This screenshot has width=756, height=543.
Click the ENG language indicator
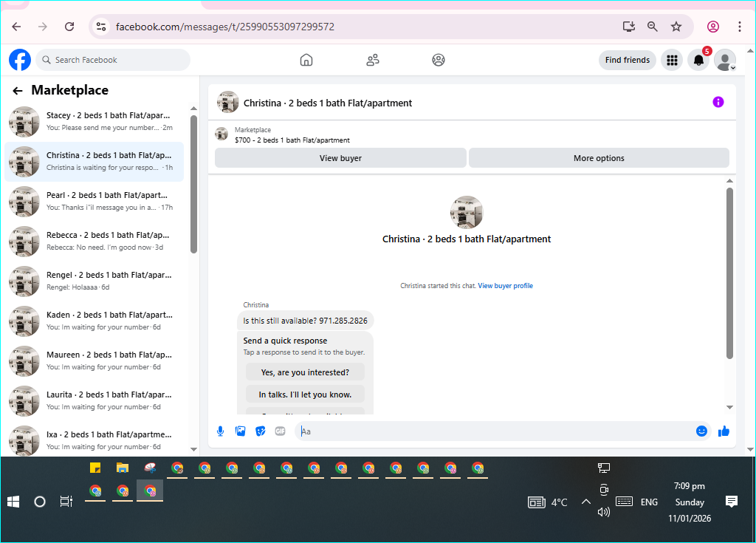649,502
